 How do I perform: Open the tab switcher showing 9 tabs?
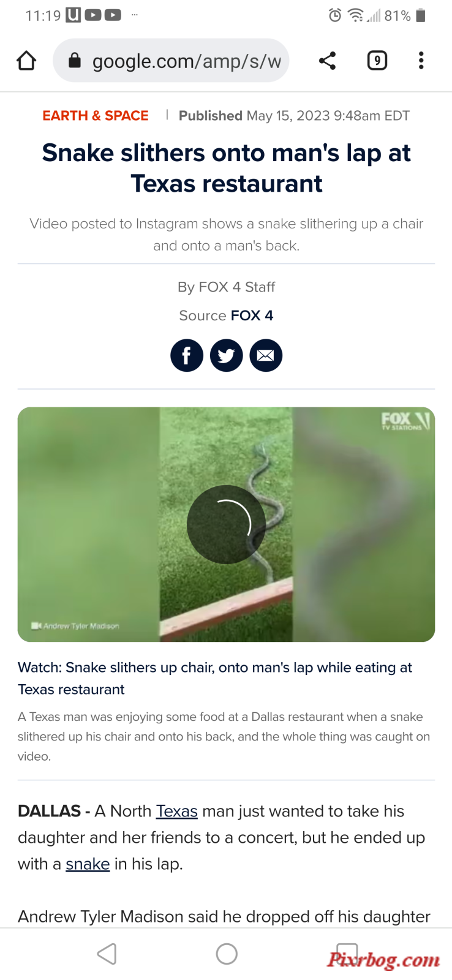[377, 61]
